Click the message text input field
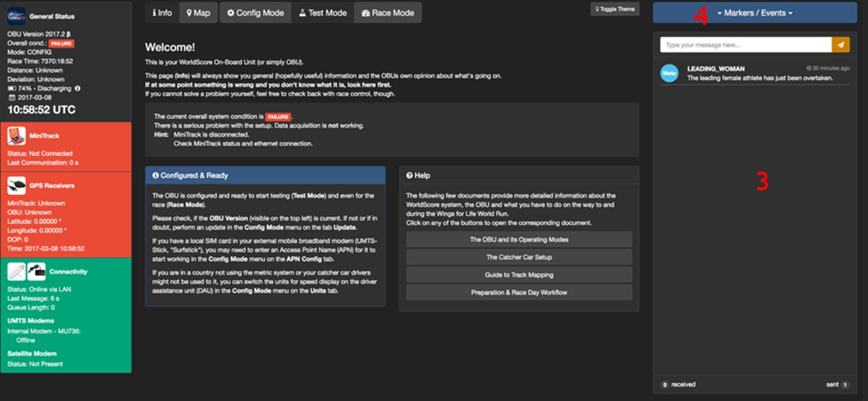 coord(746,45)
